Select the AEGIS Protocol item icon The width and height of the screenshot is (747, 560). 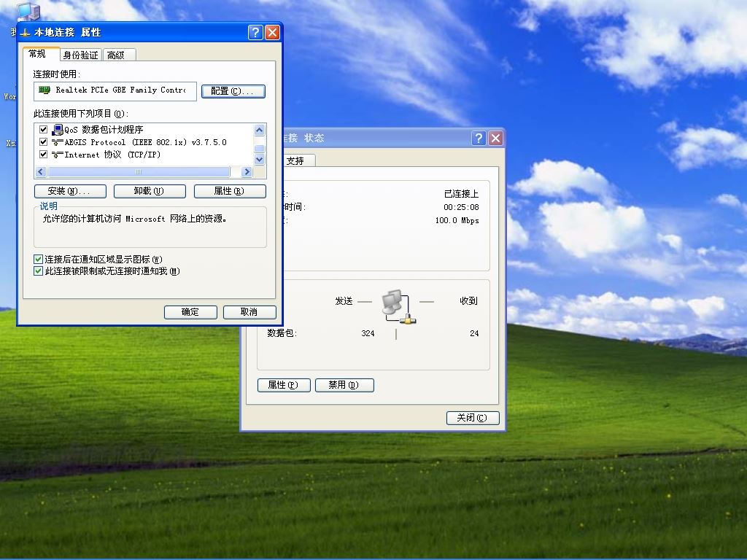[x=58, y=142]
